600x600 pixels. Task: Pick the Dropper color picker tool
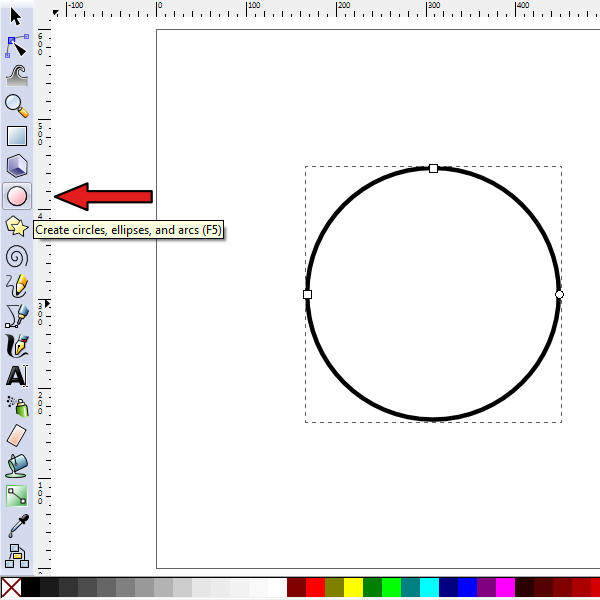click(x=17, y=525)
